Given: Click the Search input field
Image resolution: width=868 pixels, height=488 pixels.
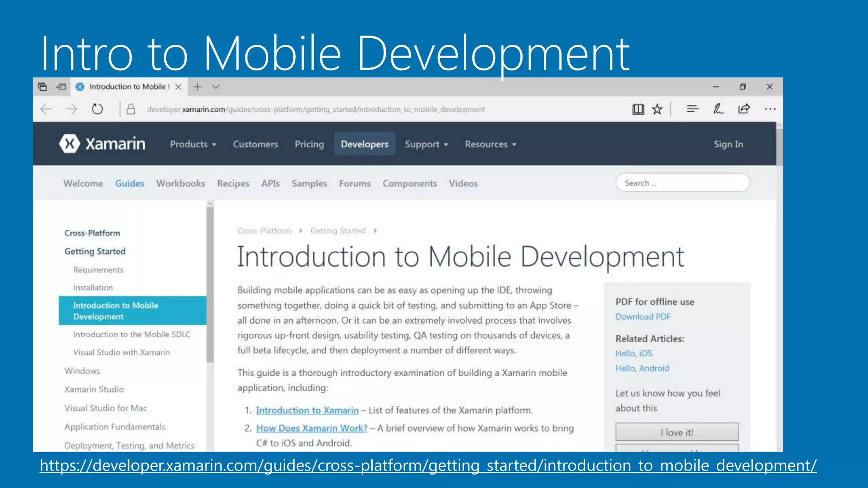Looking at the screenshot, I should (683, 183).
